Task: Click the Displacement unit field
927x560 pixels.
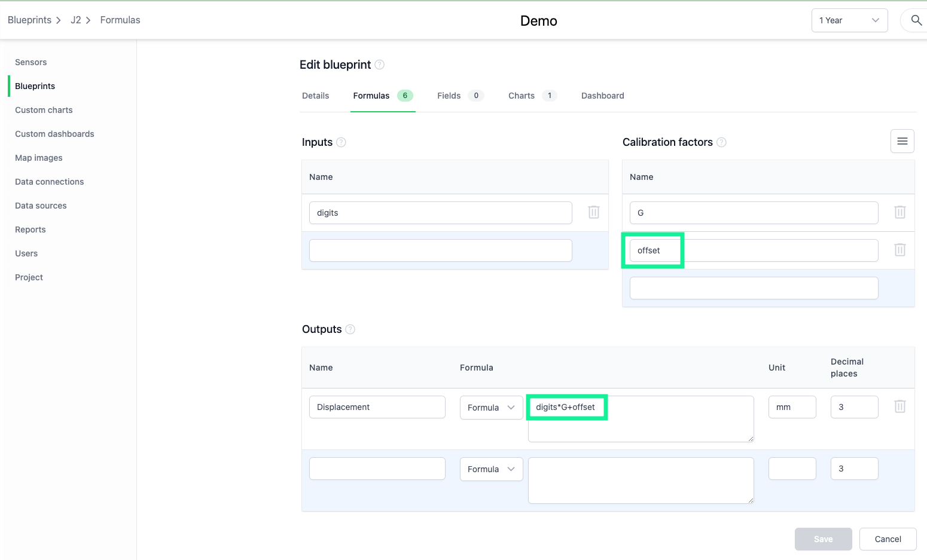Action: point(792,407)
